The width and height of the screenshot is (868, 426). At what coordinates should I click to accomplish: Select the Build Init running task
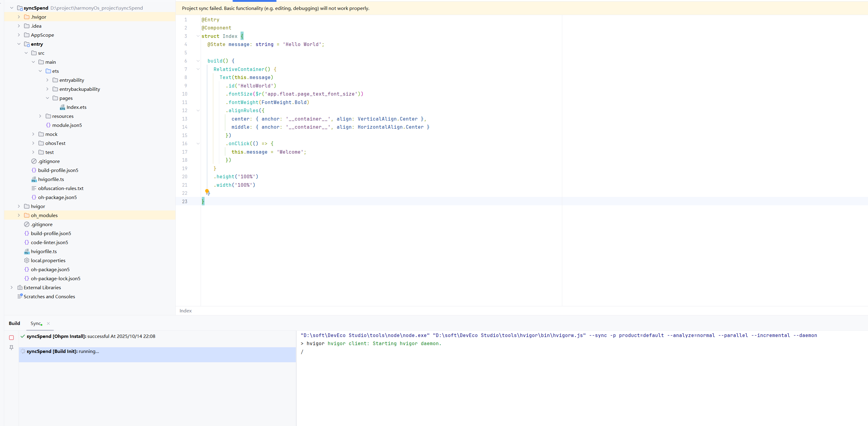[x=63, y=351]
